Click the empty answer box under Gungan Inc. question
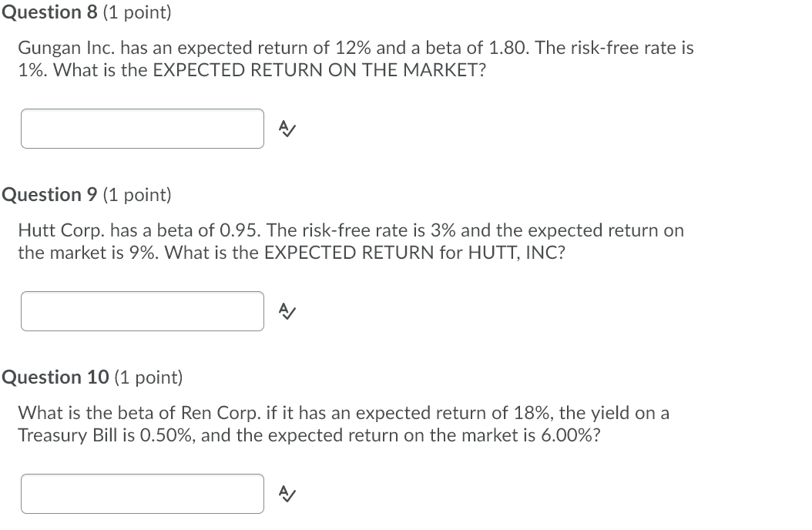812x530 pixels. click(142, 129)
